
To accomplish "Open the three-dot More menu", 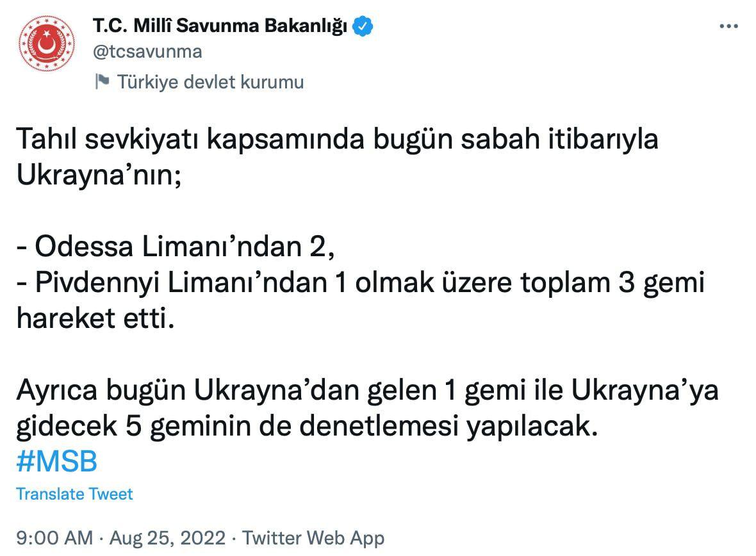I will [x=729, y=26].
